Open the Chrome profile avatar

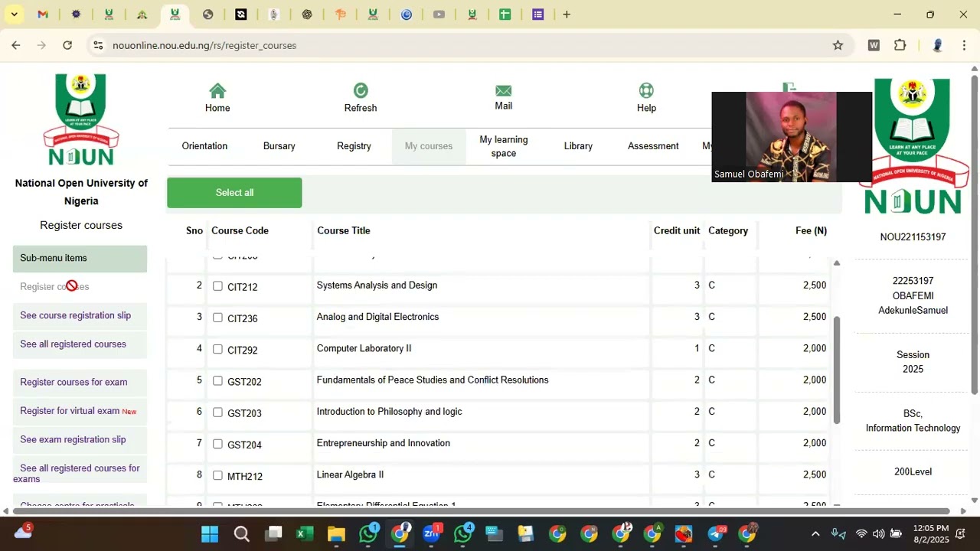[x=937, y=45]
